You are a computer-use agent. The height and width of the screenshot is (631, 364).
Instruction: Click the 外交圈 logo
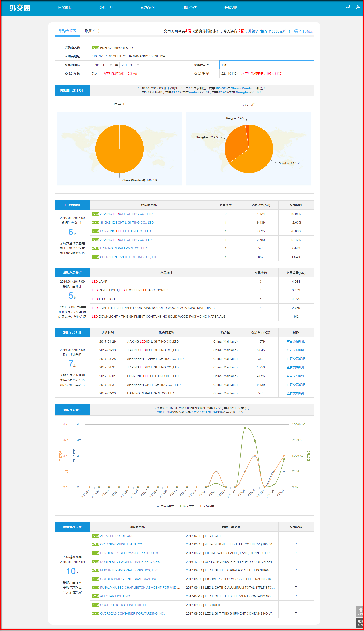(x=20, y=8)
